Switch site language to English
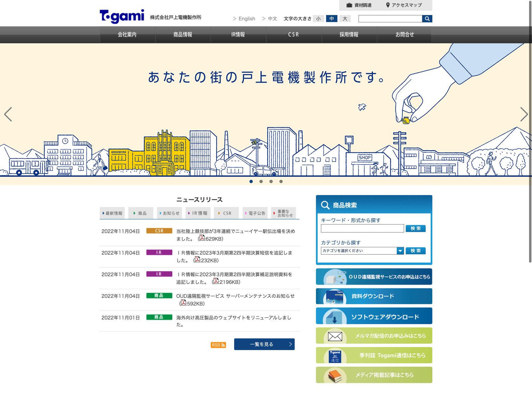 [246, 19]
